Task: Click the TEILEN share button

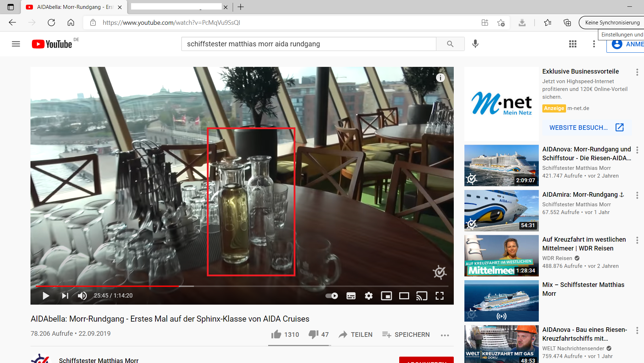Action: [x=355, y=335]
